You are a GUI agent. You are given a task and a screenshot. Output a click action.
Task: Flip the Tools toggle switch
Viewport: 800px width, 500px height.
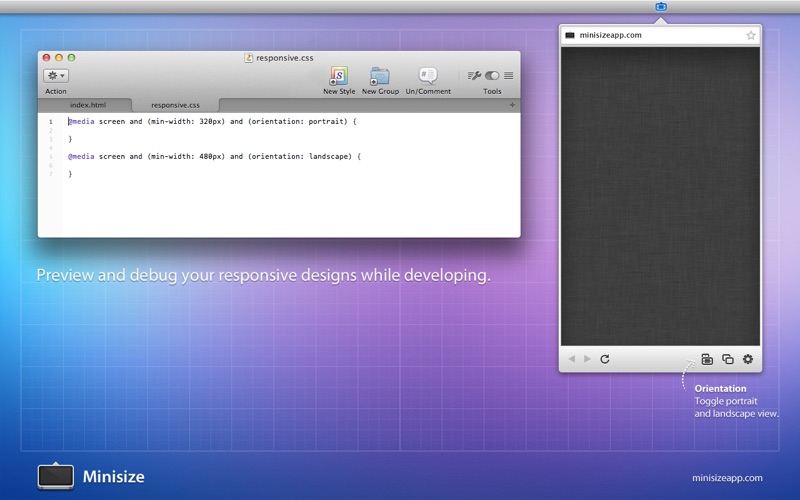[x=492, y=76]
